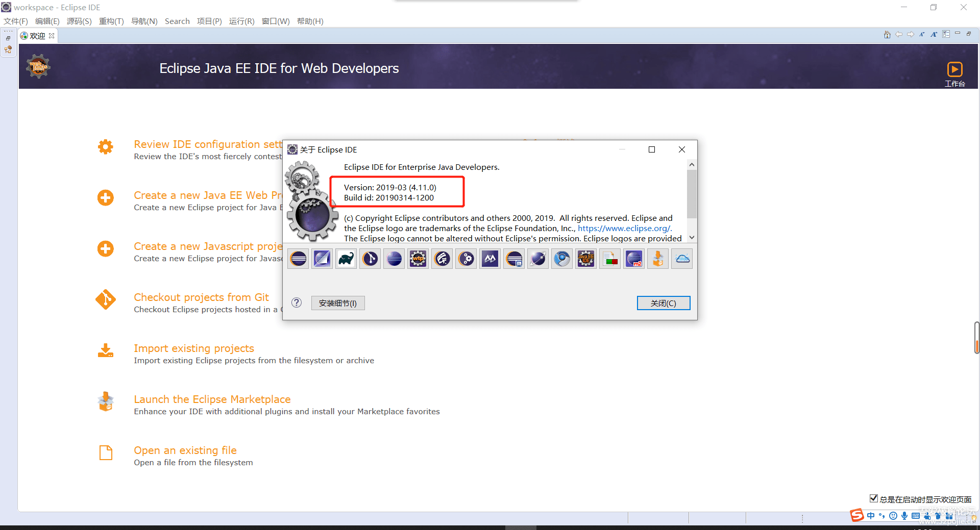
Task: Click the Chromium-style blue globe plugin icon
Action: 562,259
